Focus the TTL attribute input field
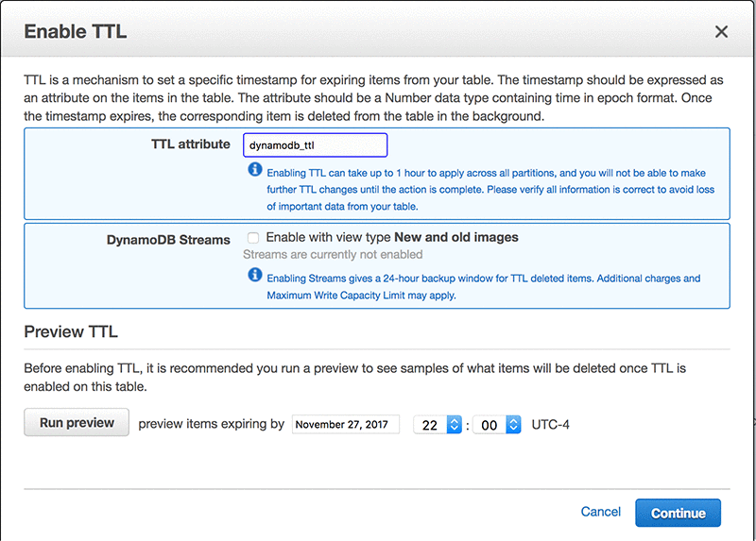Screen dimensions: 756x541 point(316,145)
